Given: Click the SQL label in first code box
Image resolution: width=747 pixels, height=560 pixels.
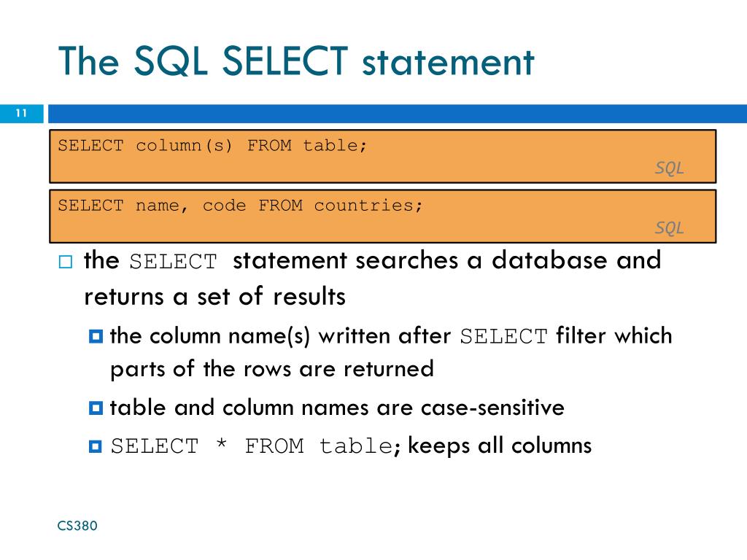Looking at the screenshot, I should (x=669, y=168).
